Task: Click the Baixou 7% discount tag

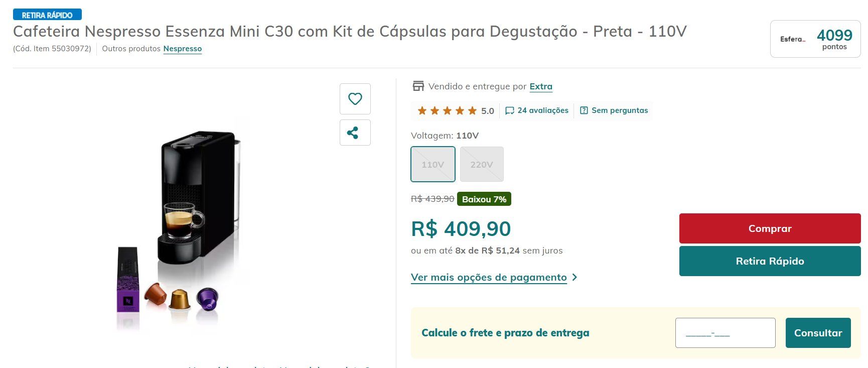Action: pyautogui.click(x=484, y=199)
